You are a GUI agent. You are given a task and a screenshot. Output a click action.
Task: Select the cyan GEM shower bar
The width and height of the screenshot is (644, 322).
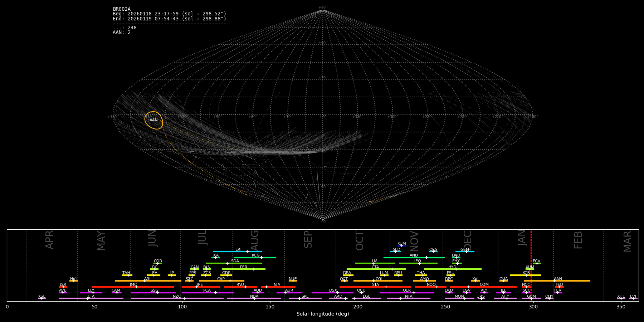point(465,252)
